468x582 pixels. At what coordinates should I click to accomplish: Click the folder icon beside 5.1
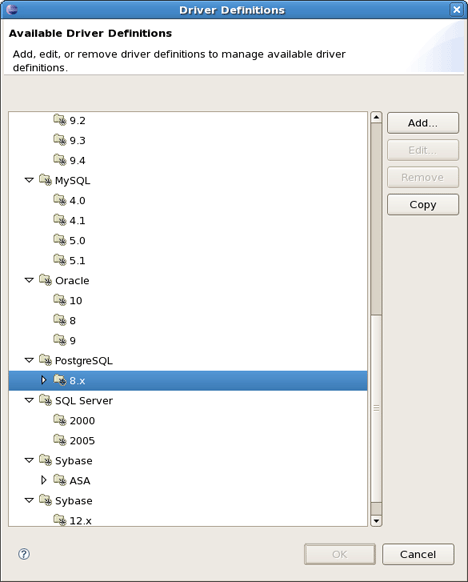[x=59, y=260]
